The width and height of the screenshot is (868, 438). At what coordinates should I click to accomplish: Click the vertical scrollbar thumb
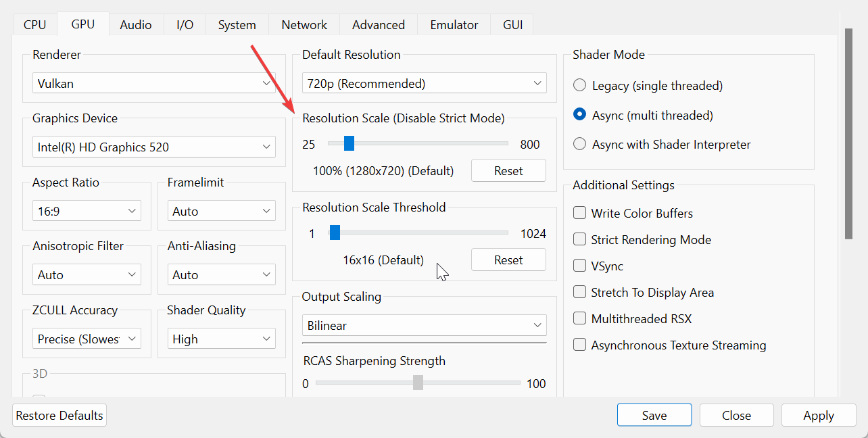(849, 135)
